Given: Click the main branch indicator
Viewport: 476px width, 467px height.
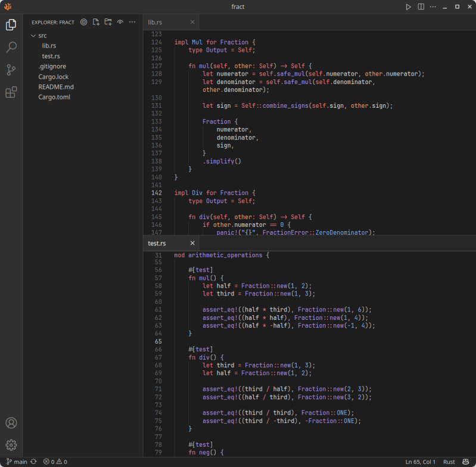Looking at the screenshot, I should pos(17,462).
